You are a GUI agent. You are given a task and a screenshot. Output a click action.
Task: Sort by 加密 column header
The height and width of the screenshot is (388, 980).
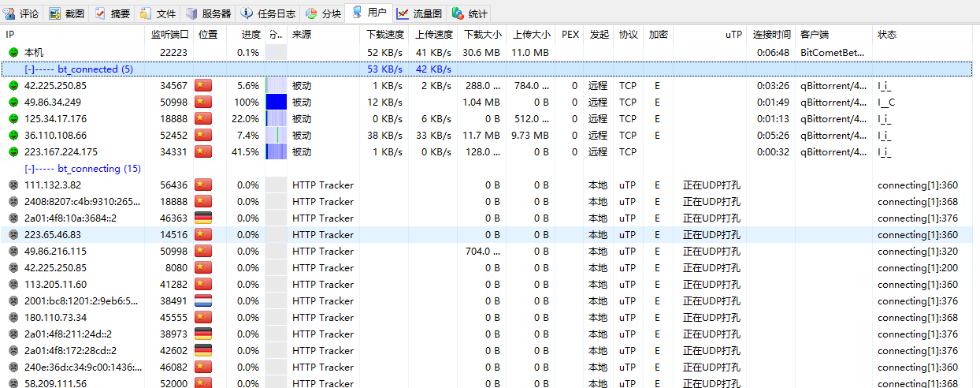click(x=658, y=35)
